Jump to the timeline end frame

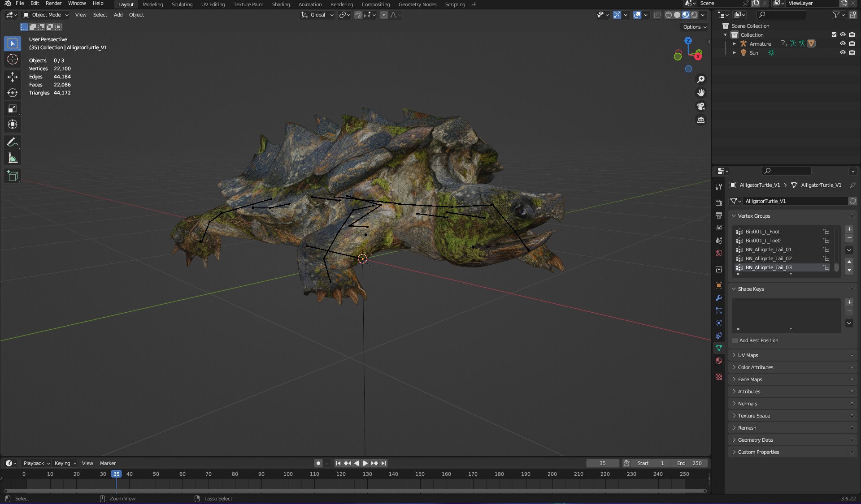(x=384, y=463)
